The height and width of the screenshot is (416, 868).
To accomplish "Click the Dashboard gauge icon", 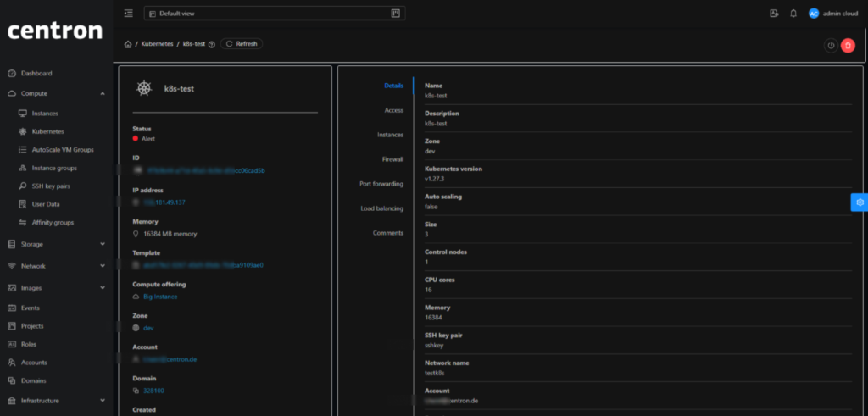I will [x=12, y=73].
